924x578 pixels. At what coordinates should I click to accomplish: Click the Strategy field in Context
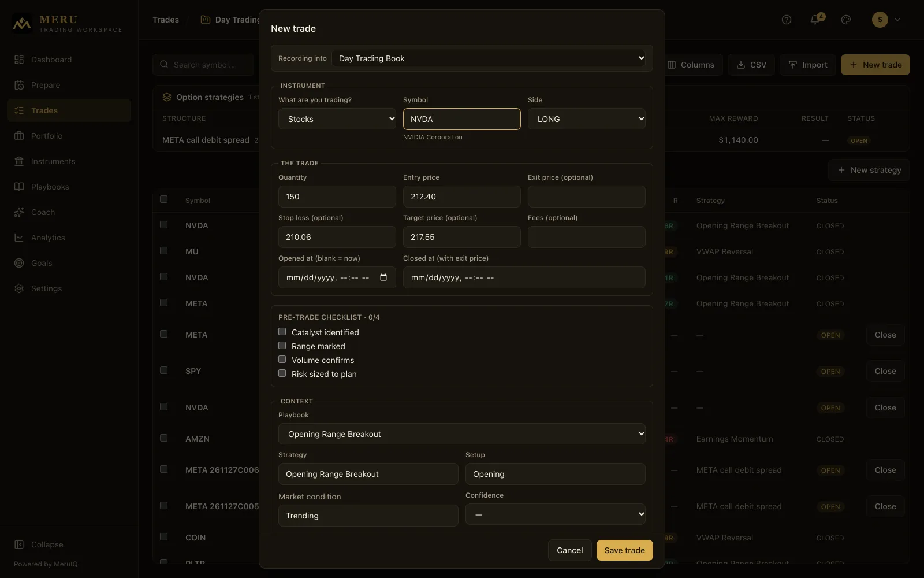click(368, 474)
